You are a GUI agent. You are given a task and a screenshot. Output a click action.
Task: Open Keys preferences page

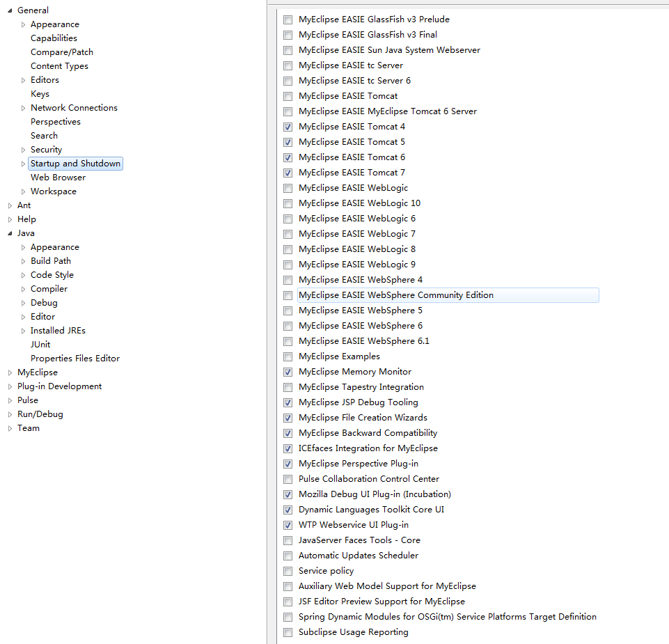coord(40,94)
